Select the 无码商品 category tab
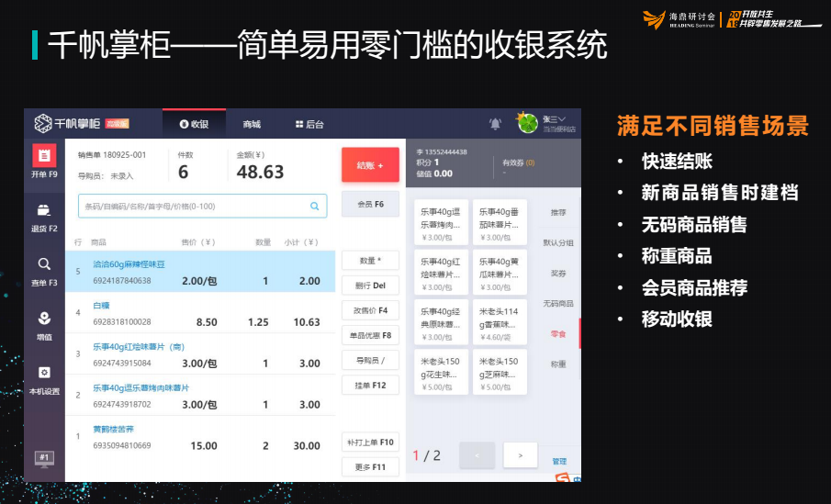The width and height of the screenshot is (831, 504). tap(558, 304)
